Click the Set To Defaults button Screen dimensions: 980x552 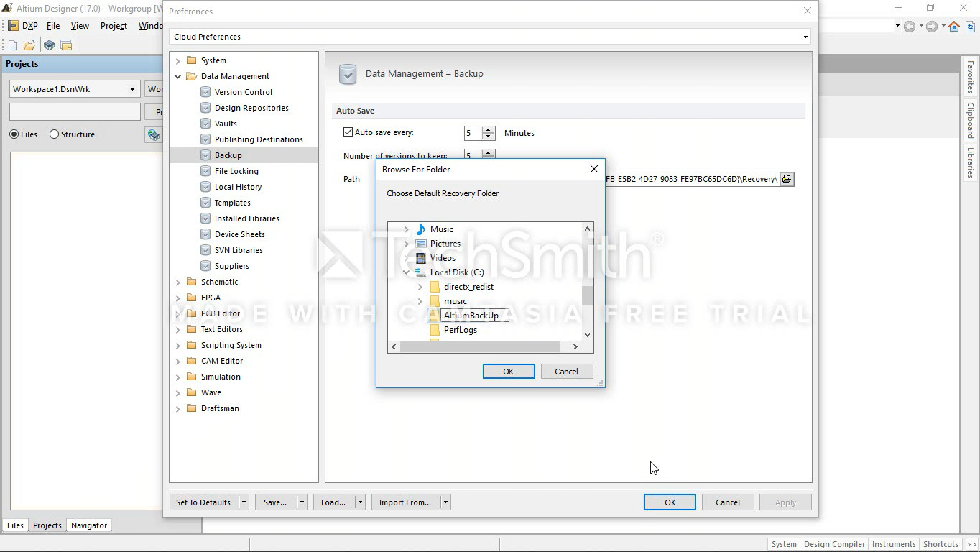tap(203, 502)
